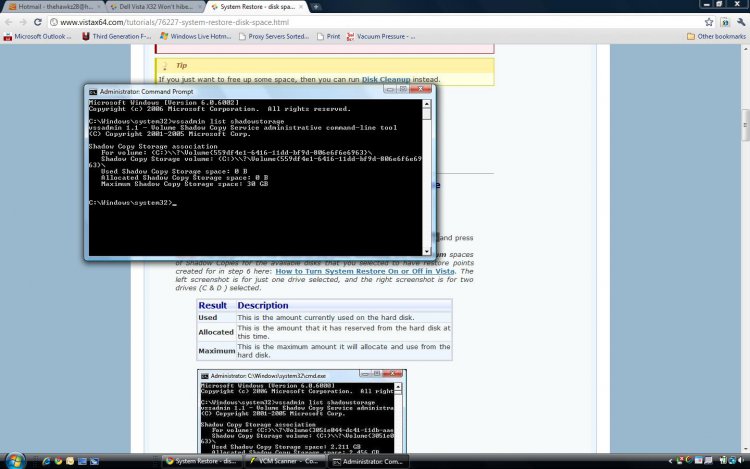The height and width of the screenshot is (469, 750).
Task: Open the Vacuum Pressure bookmark
Action: tap(381, 36)
